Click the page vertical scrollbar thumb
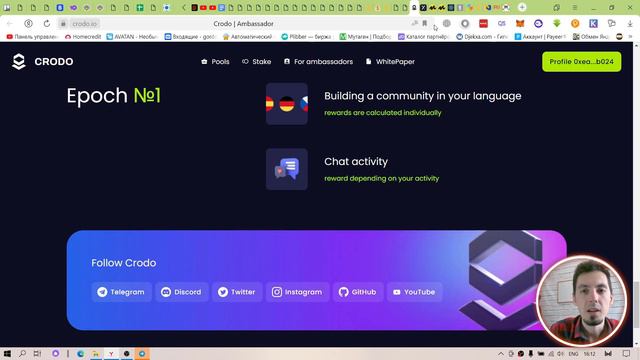The width and height of the screenshot is (640, 360). click(636, 304)
